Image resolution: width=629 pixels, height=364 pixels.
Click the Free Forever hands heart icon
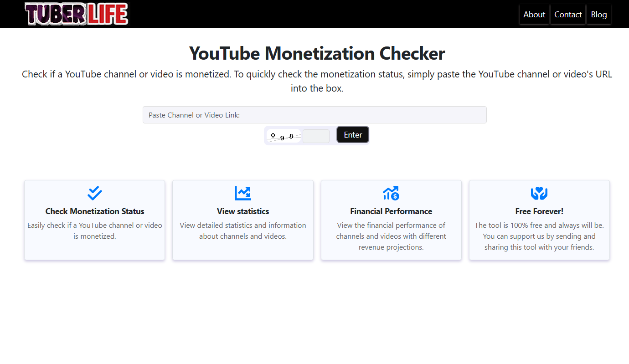point(539,193)
